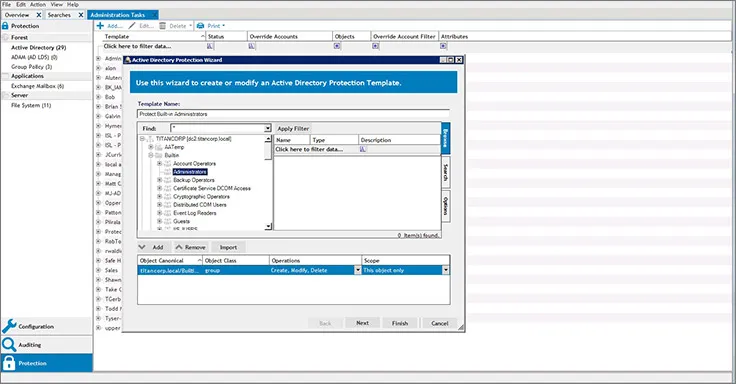Click the Print toolbar printer icon

pos(200,26)
